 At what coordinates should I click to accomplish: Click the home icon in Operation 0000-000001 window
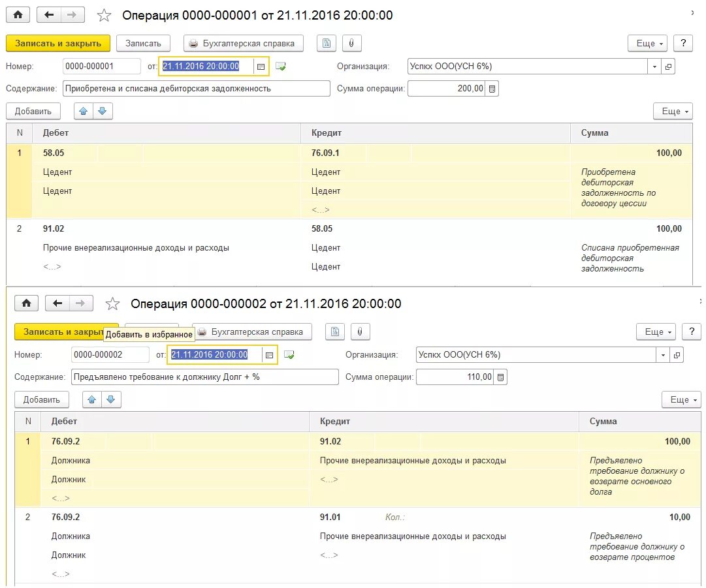(x=18, y=15)
